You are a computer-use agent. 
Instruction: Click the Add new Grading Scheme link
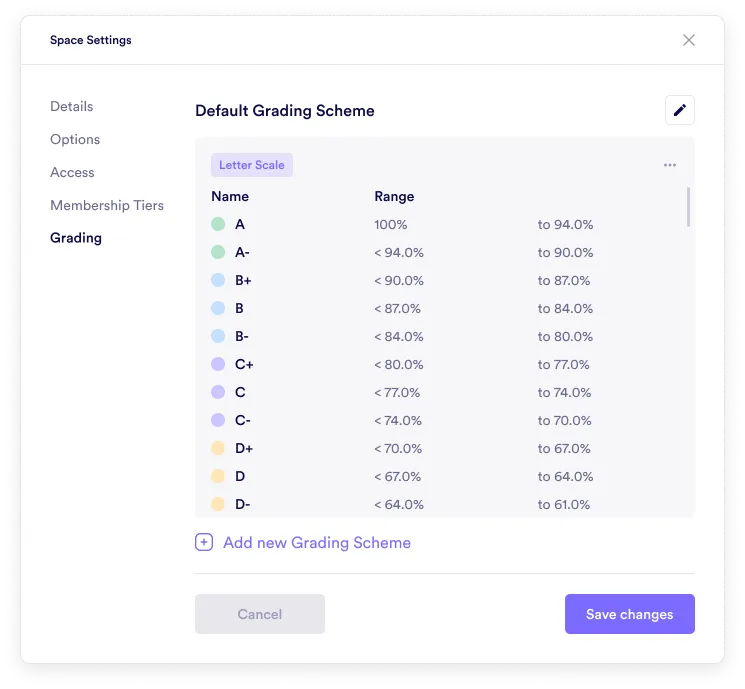click(x=316, y=542)
